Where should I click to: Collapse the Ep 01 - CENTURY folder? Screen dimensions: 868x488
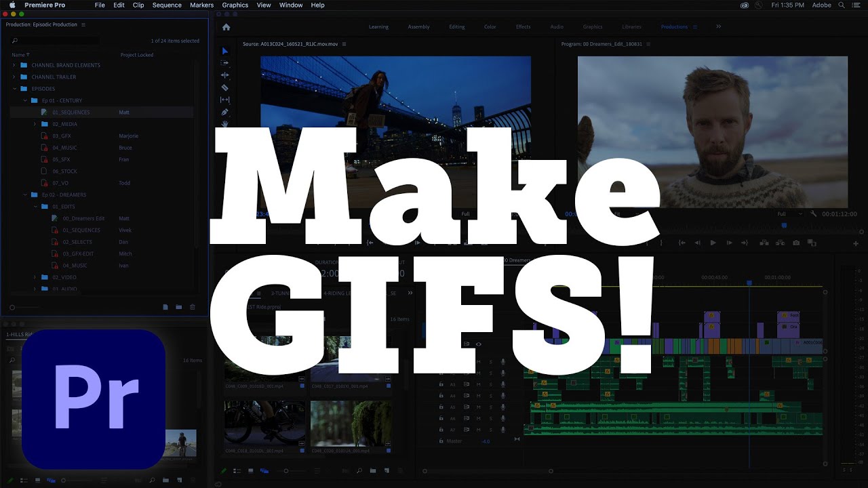coord(25,100)
